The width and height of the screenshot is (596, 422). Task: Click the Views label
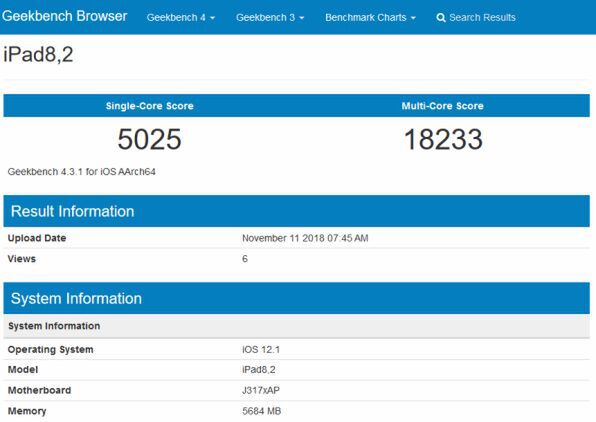point(22,259)
